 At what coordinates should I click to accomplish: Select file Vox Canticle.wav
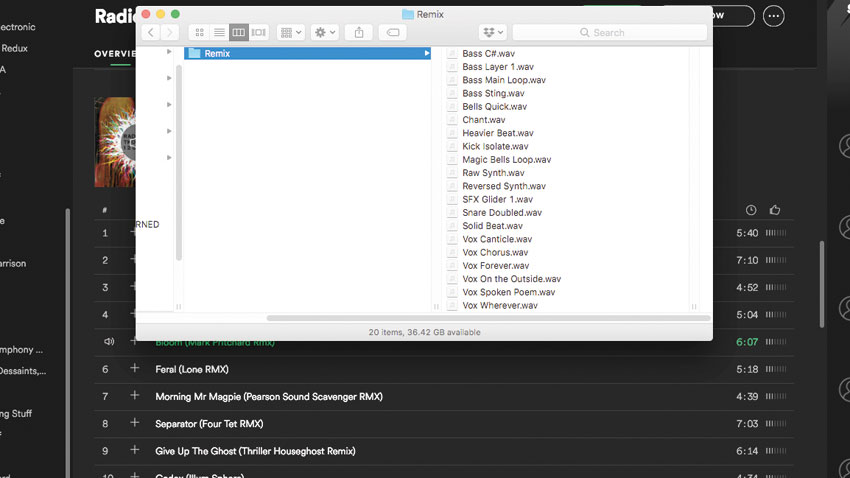click(x=497, y=239)
